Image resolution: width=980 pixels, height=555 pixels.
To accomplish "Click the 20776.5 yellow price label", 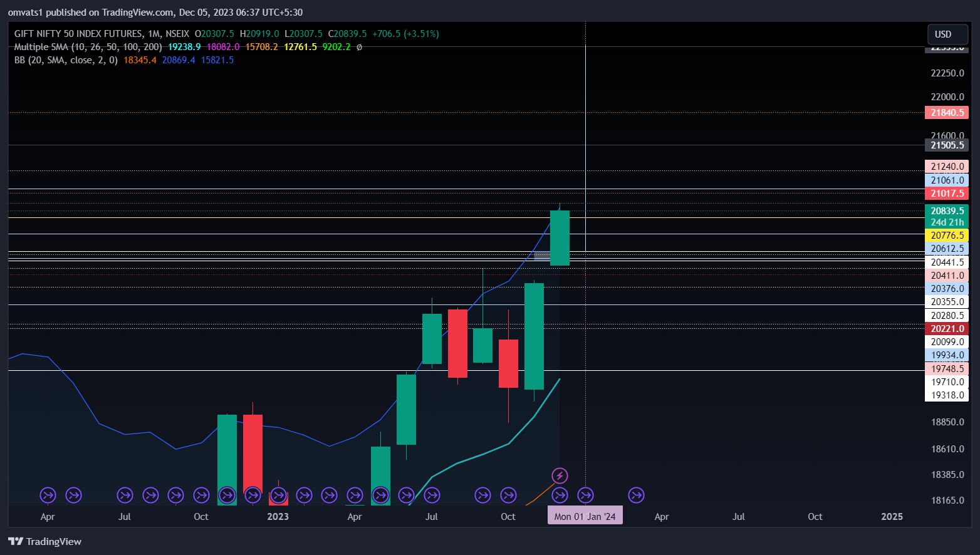I will click(x=947, y=236).
